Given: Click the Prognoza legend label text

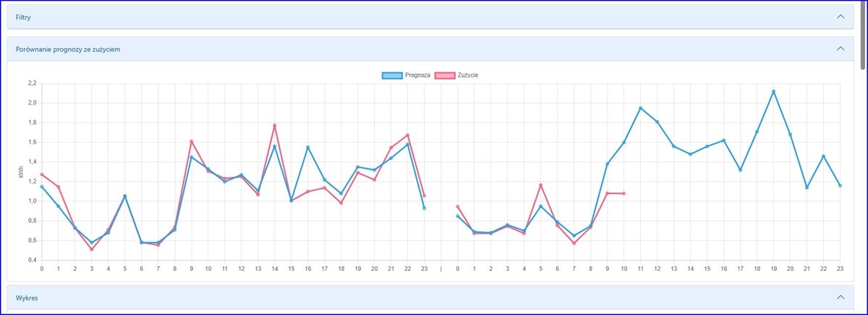Looking at the screenshot, I should [418, 75].
